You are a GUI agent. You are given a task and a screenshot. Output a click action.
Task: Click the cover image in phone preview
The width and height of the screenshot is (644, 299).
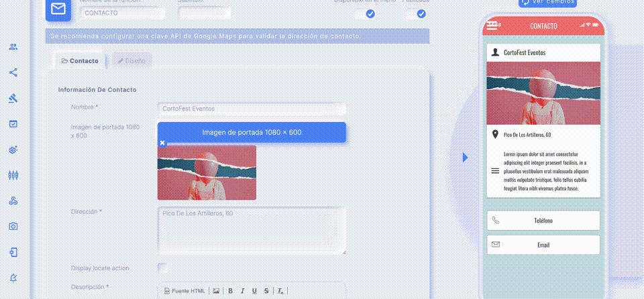(x=543, y=93)
